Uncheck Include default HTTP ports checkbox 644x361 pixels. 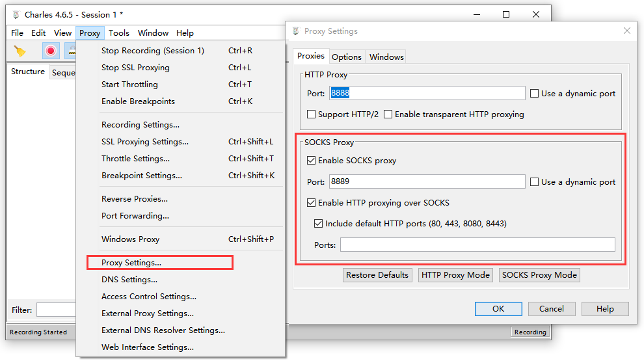point(318,224)
